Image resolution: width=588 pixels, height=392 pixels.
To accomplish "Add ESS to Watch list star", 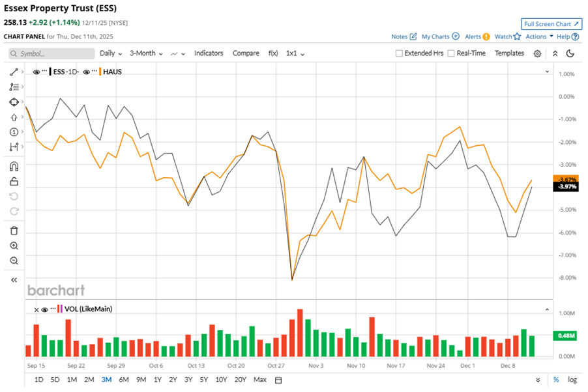I will 517,36.
